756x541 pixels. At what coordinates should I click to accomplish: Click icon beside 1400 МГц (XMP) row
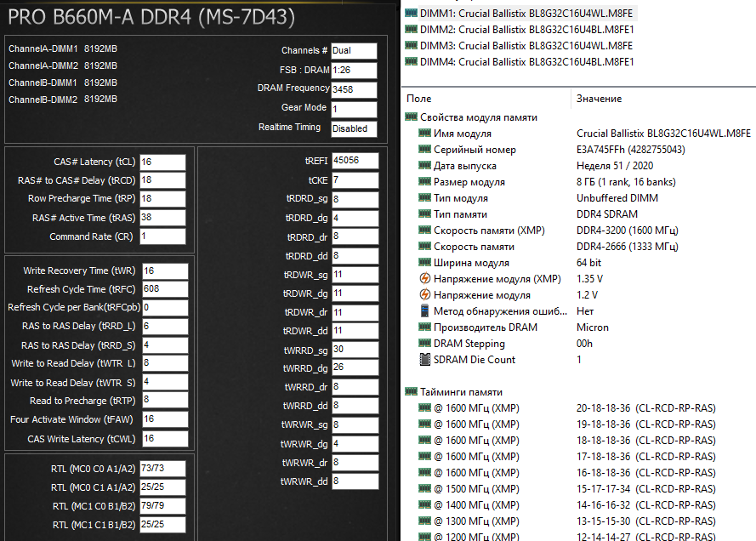[424, 504]
